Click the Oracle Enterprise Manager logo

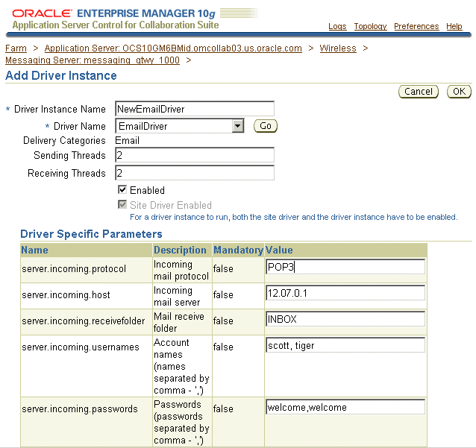click(x=116, y=19)
